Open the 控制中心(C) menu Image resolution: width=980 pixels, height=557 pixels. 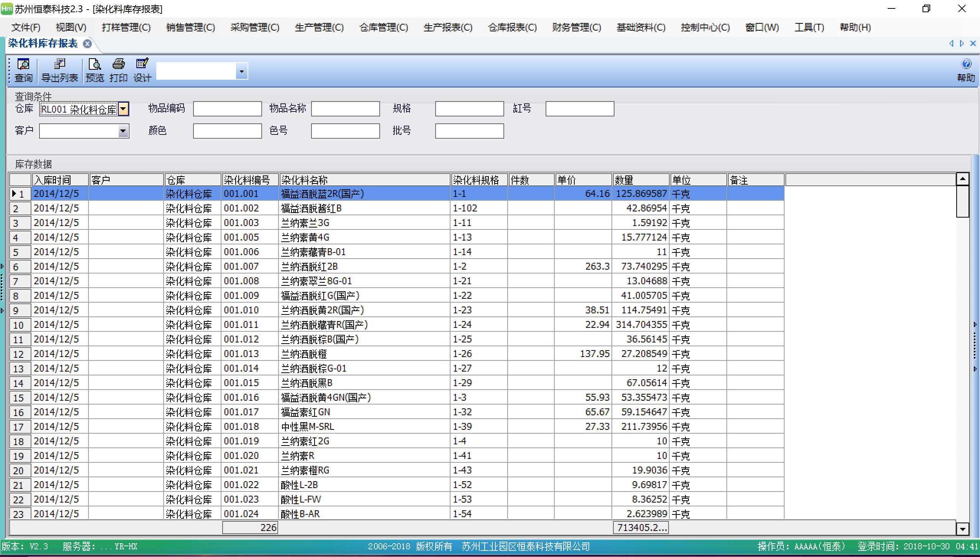click(705, 28)
